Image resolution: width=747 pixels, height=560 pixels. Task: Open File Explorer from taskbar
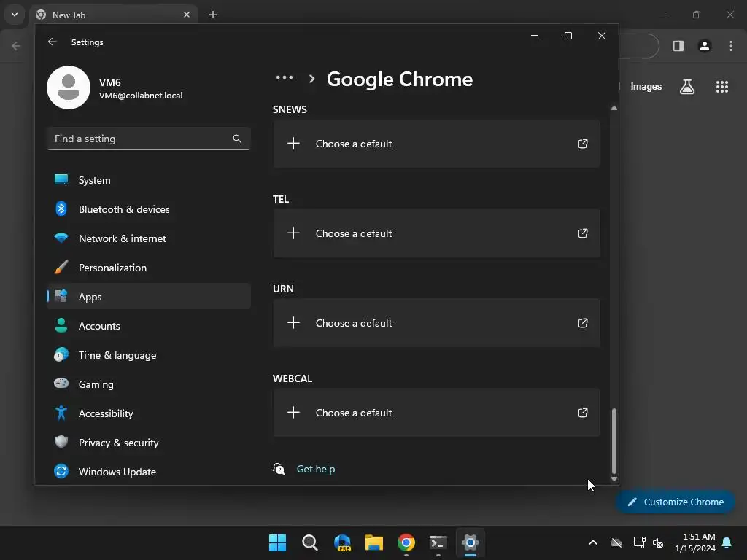click(374, 542)
